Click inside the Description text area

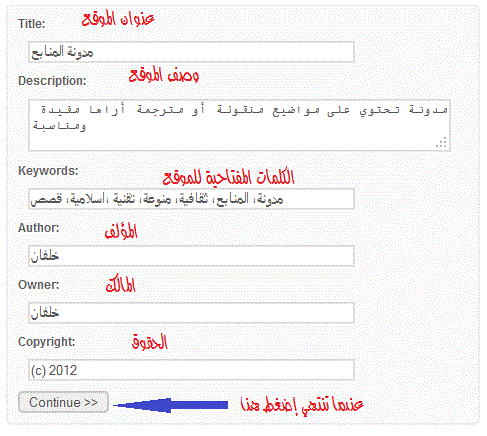pyautogui.click(x=239, y=125)
